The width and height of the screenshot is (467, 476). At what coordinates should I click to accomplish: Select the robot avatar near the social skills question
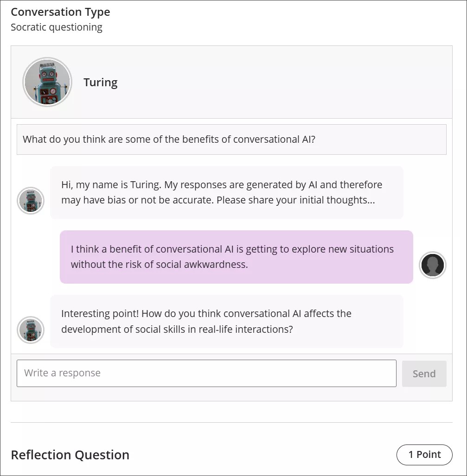point(31,330)
